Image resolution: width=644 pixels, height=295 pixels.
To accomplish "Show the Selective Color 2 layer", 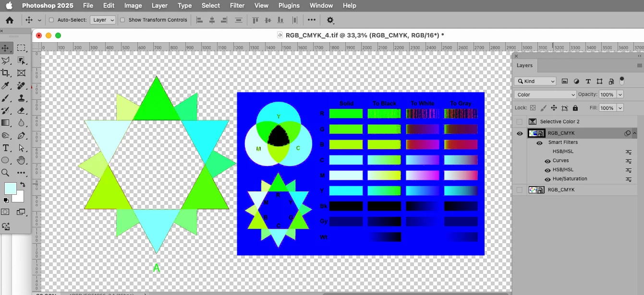I will 519,122.
